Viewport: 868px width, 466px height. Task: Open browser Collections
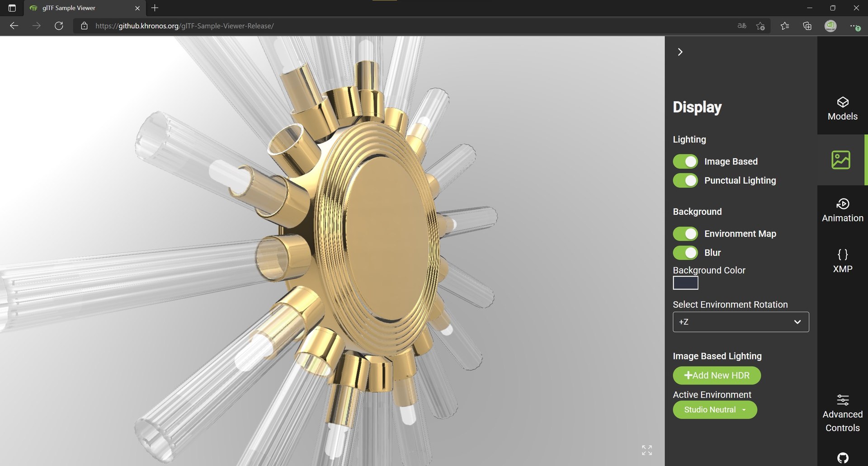click(x=807, y=26)
